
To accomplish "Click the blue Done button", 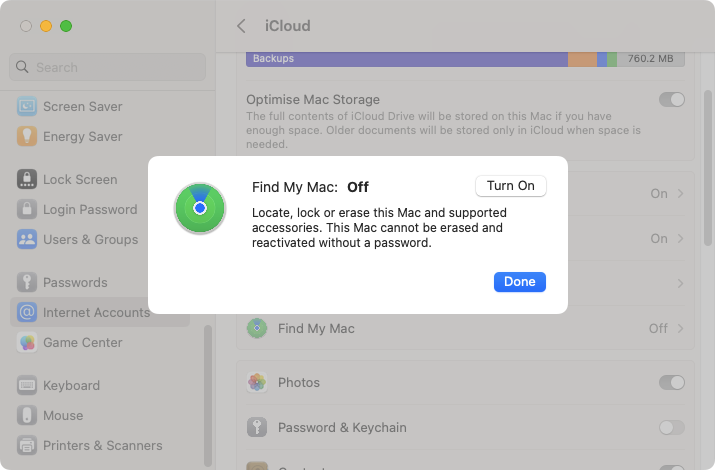I will (x=520, y=282).
